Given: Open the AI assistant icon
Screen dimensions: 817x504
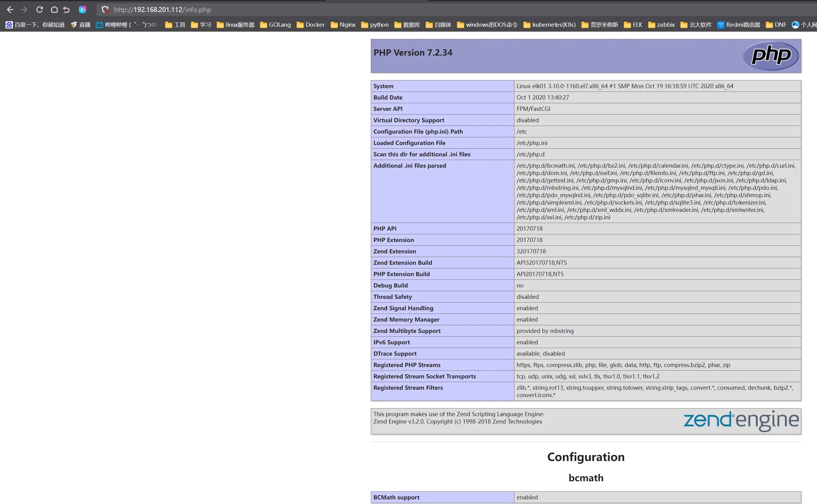Looking at the screenshot, I should (x=83, y=10).
